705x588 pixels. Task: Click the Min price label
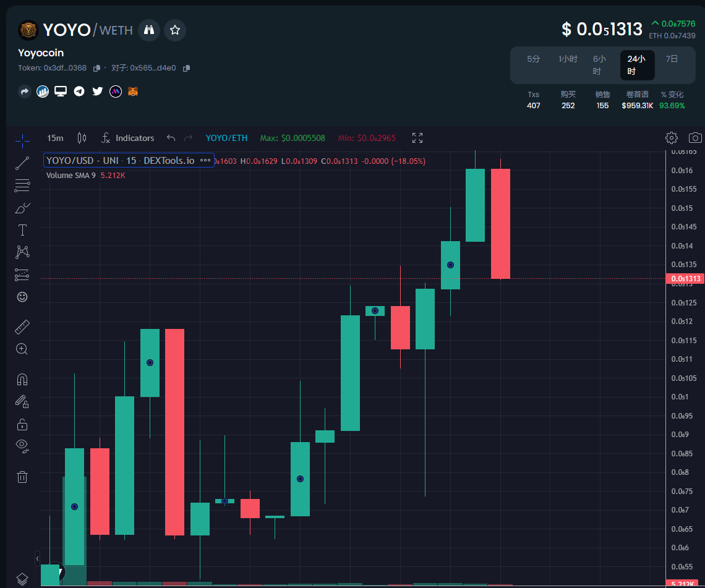pos(367,138)
